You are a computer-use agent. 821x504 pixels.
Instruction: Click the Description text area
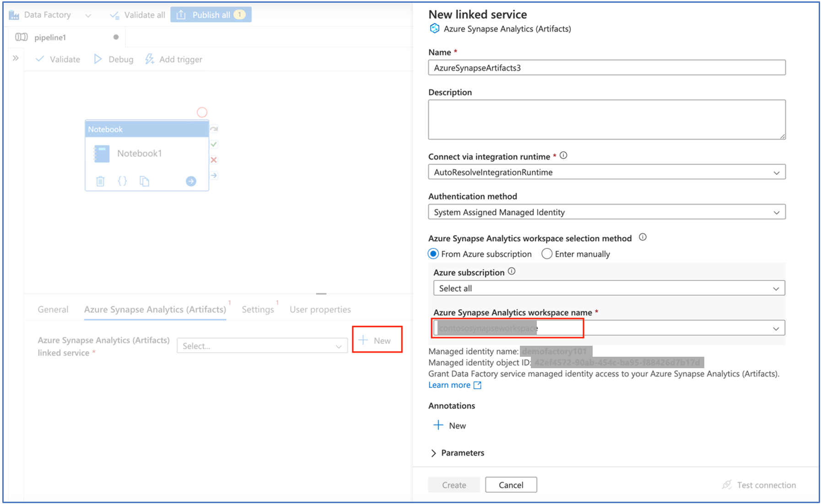pyautogui.click(x=607, y=120)
